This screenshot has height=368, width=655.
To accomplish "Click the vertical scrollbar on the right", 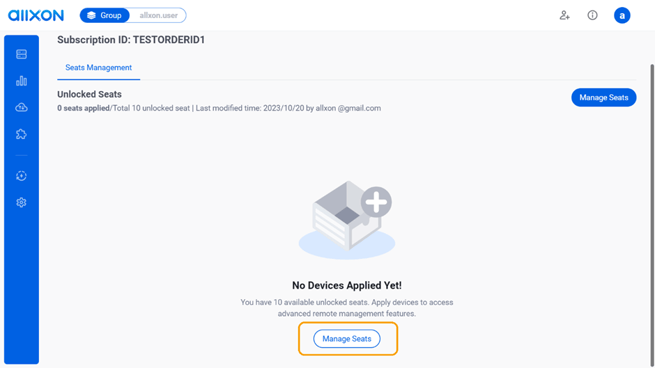I will click(x=652, y=213).
